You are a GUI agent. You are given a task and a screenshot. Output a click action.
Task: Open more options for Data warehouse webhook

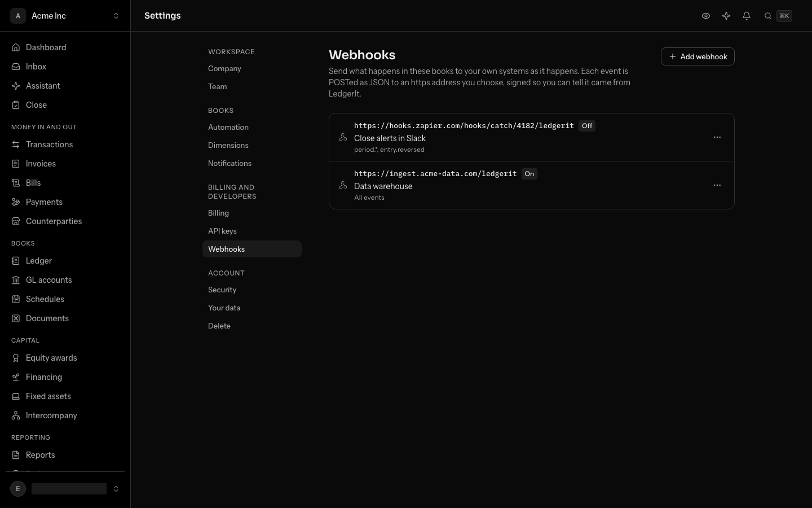[x=717, y=185]
